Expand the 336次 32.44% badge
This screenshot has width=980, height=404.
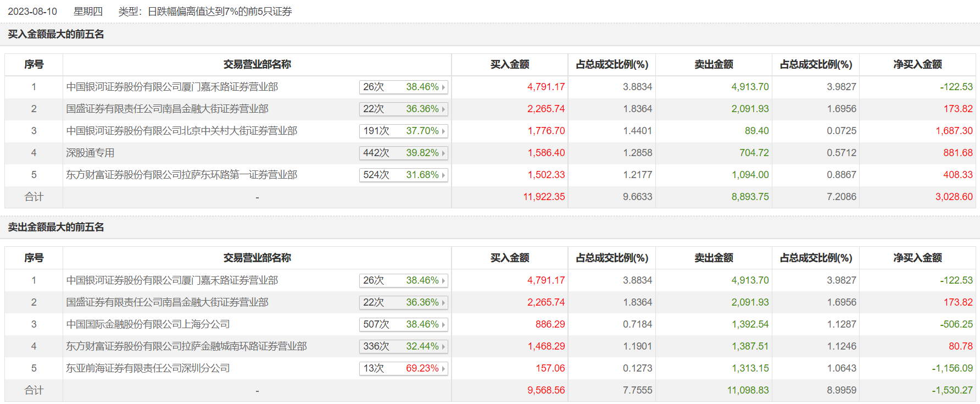click(443, 347)
